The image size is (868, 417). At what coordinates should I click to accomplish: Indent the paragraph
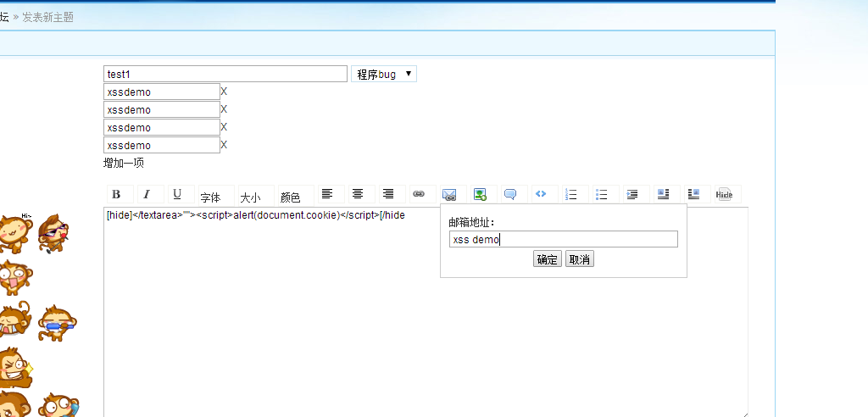(632, 194)
